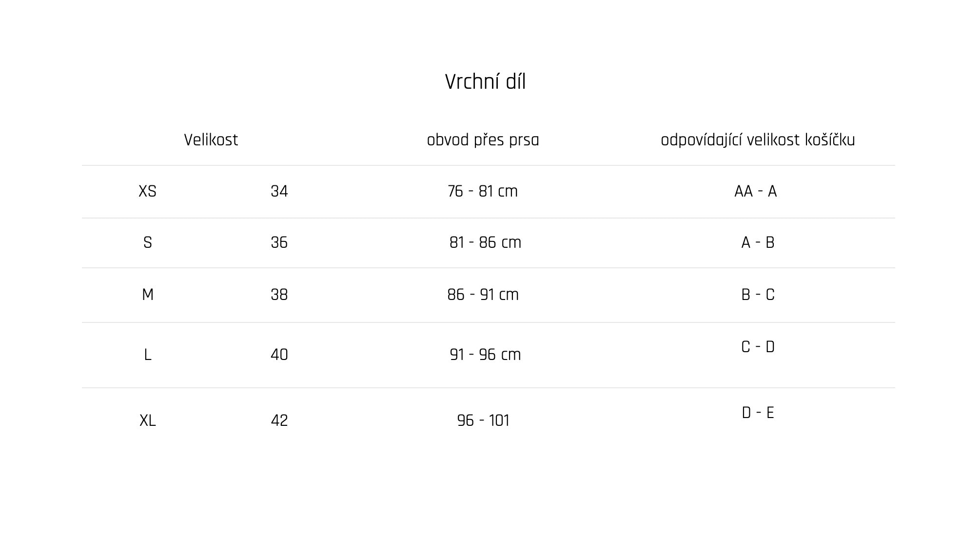Click the "C - D" cup size

point(758,347)
